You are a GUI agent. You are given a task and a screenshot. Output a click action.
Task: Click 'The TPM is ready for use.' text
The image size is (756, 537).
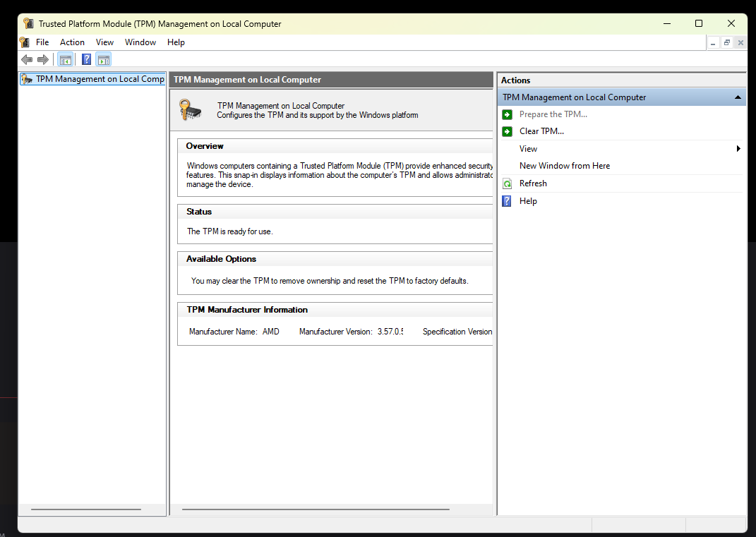tap(230, 231)
